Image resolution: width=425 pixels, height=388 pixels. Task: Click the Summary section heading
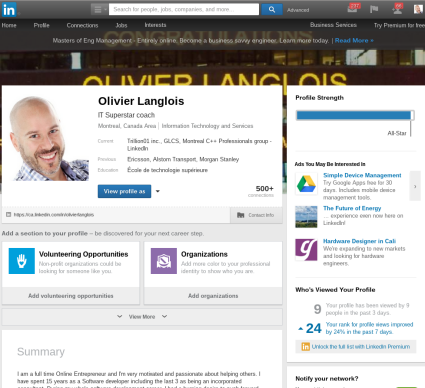coord(41,352)
